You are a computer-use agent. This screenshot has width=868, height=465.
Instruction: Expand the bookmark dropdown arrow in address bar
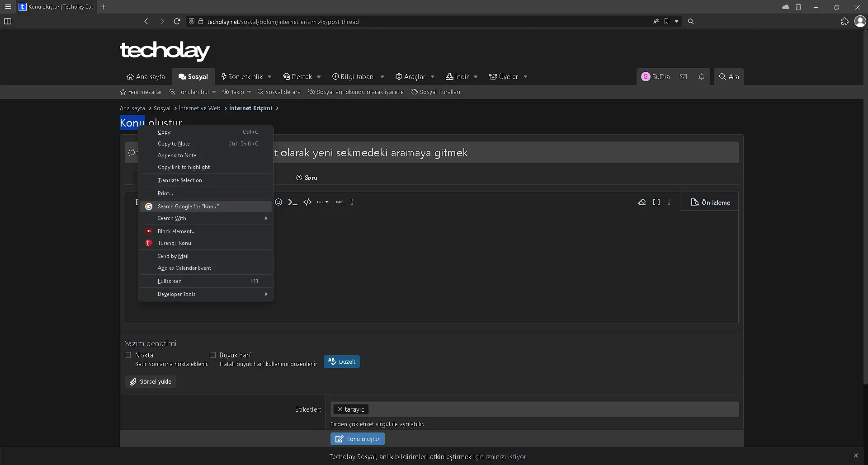click(677, 21)
